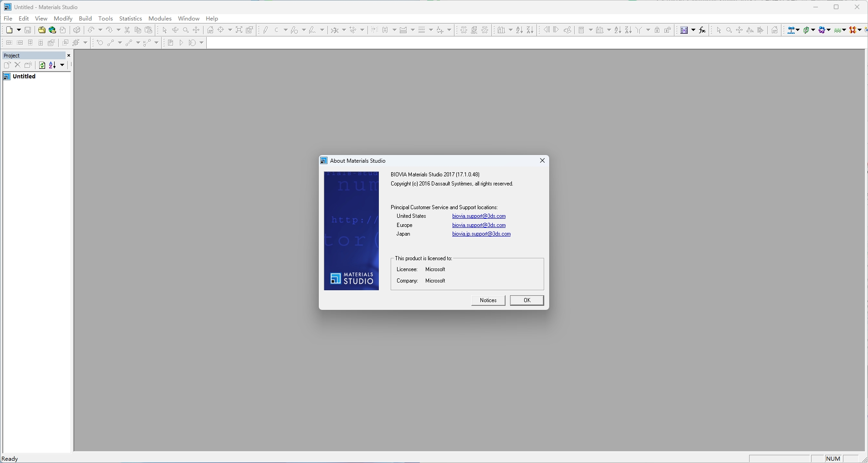Image resolution: width=868 pixels, height=463 pixels.
Task: Click OK in the About dialog
Action: 527,300
